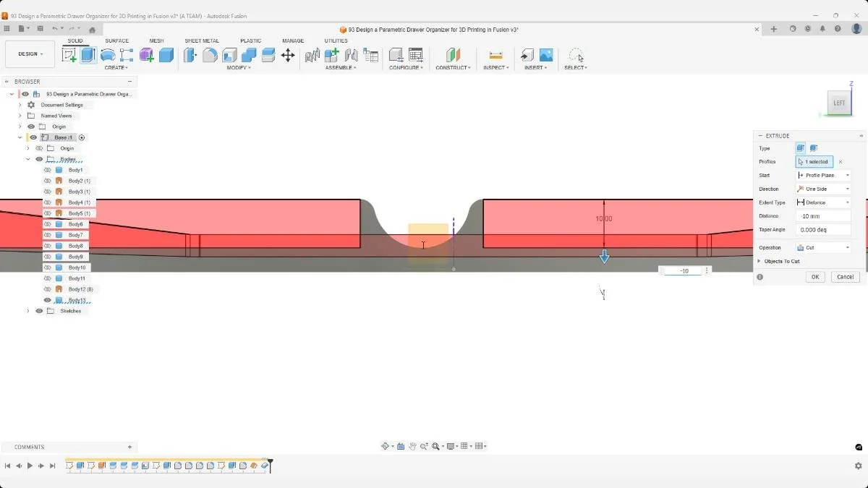Hide the Base:1 component with its eye icon
868x488 pixels.
pyautogui.click(x=33, y=137)
